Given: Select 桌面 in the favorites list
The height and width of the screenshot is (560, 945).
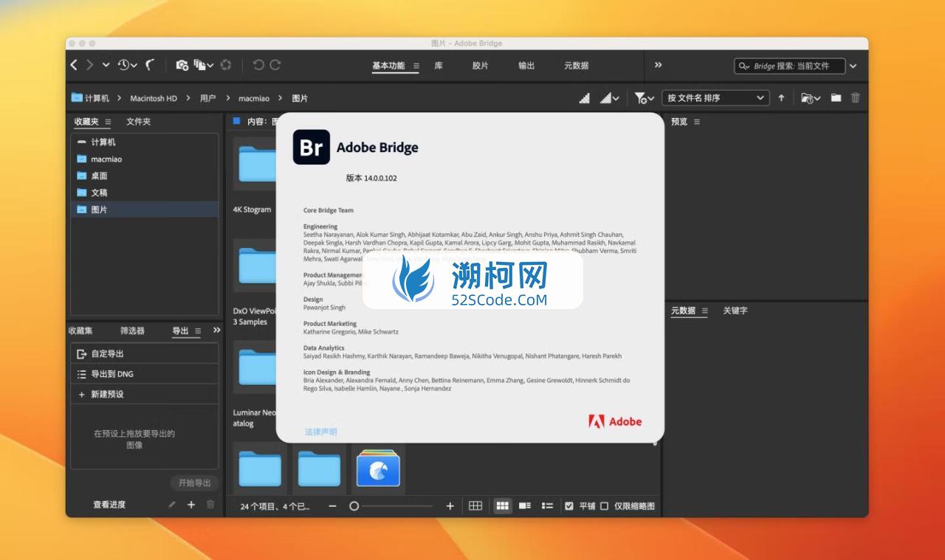Looking at the screenshot, I should coord(145,176).
